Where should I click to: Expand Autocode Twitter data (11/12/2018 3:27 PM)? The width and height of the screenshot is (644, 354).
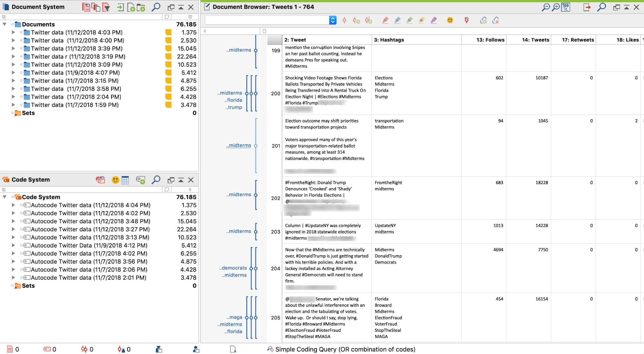click(13, 229)
